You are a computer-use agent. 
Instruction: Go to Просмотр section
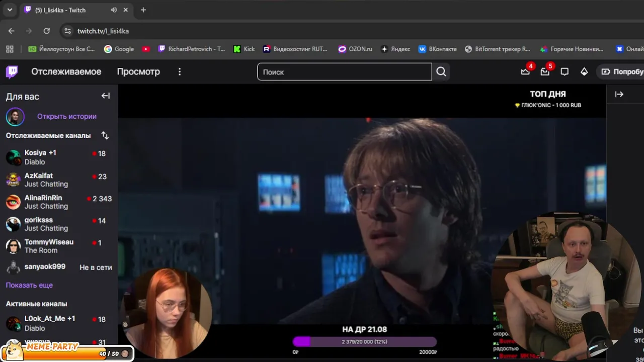[138, 72]
